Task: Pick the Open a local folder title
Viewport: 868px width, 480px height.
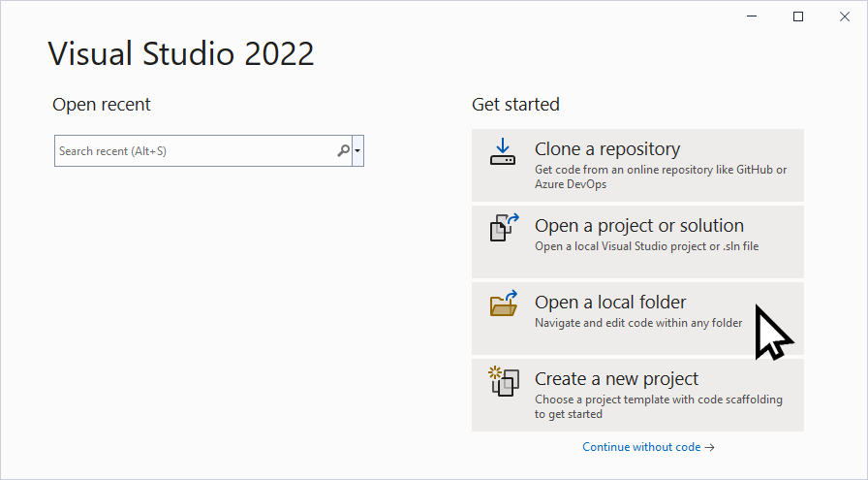Action: click(x=610, y=303)
